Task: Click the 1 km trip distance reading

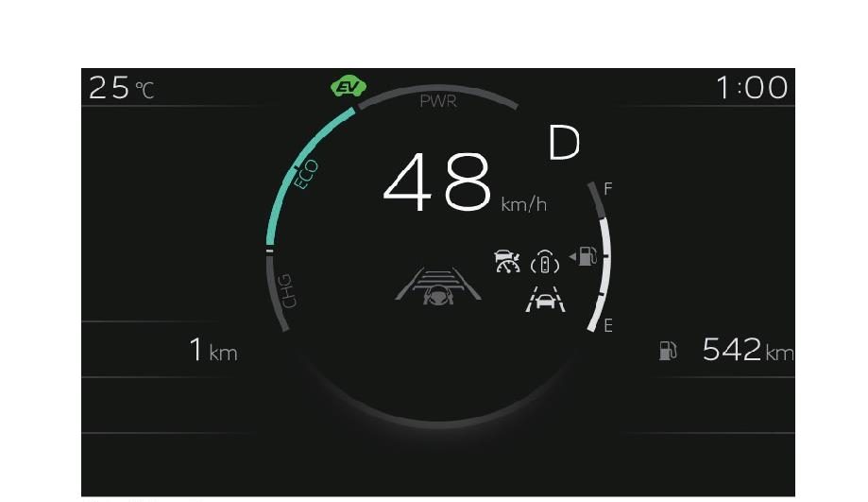Action: click(x=213, y=350)
